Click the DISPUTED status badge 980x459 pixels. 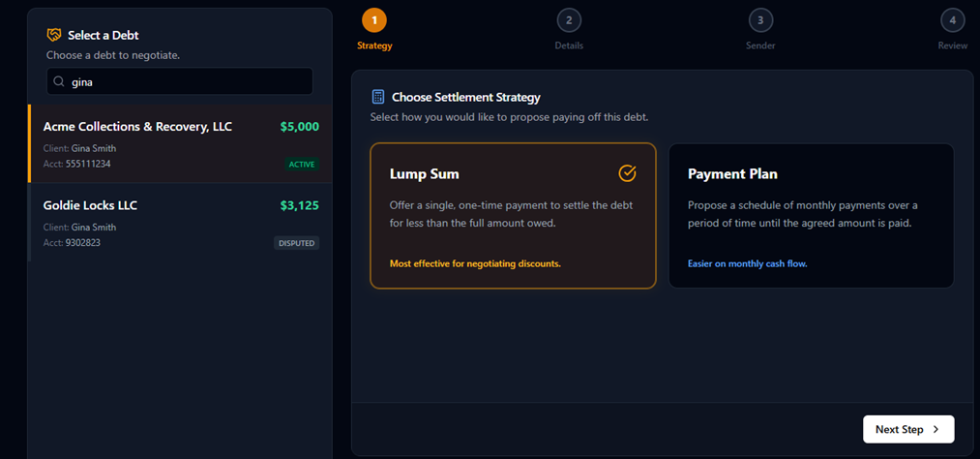tap(296, 243)
